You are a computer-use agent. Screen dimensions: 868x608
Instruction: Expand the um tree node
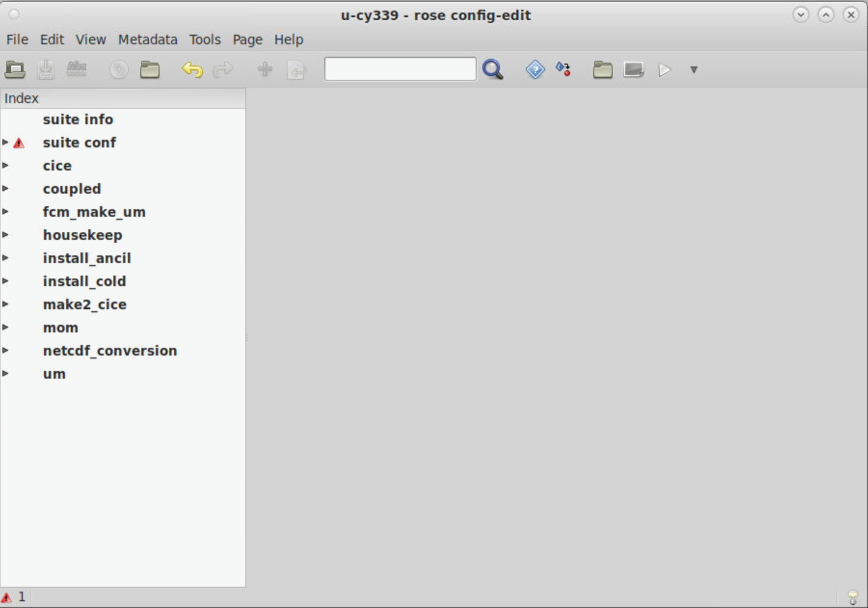coord(5,373)
